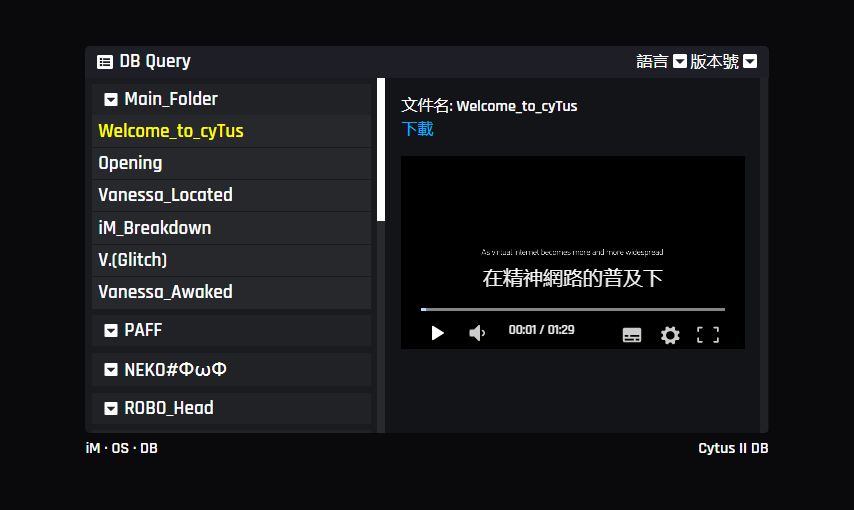Image resolution: width=854 pixels, height=510 pixels.
Task: Open video settings gear
Action: coord(670,335)
